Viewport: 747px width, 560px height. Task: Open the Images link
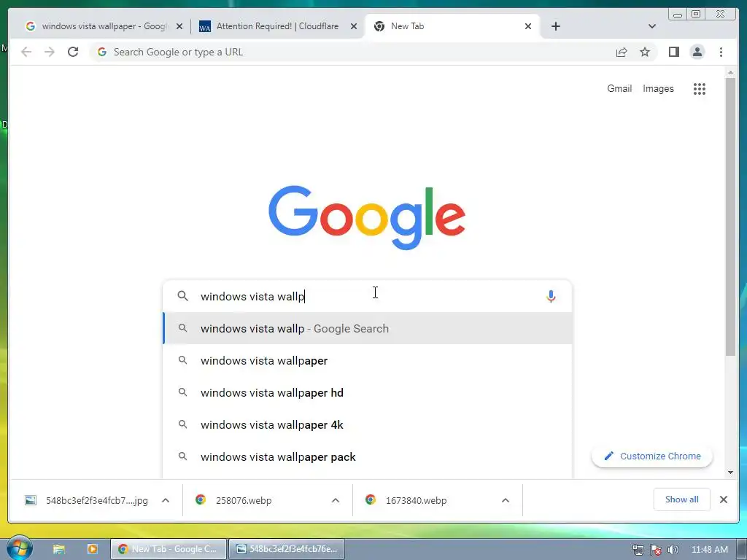pos(658,88)
